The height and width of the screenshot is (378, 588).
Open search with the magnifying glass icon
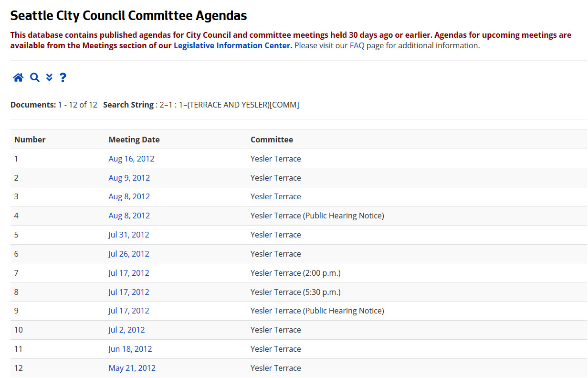coord(34,77)
